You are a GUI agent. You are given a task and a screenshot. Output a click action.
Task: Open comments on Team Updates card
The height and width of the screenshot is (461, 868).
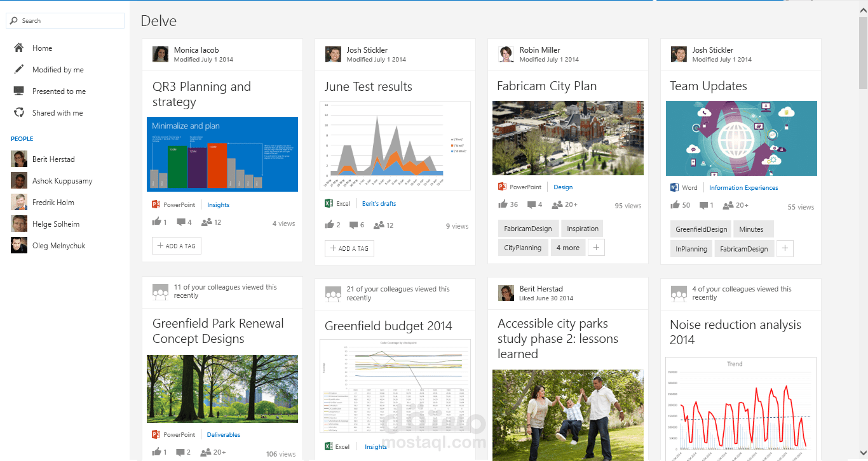pos(703,206)
